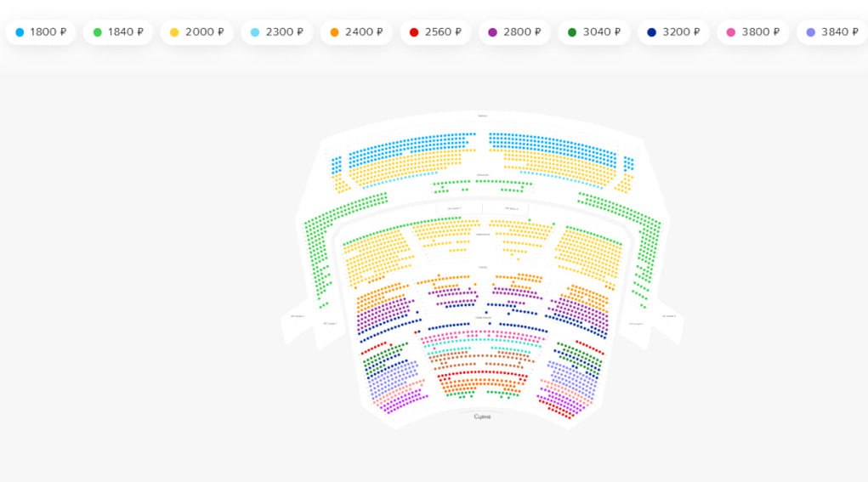868x482 pixels.
Task: Select the 2300 ₽ light blue price chip
Action: tap(275, 32)
